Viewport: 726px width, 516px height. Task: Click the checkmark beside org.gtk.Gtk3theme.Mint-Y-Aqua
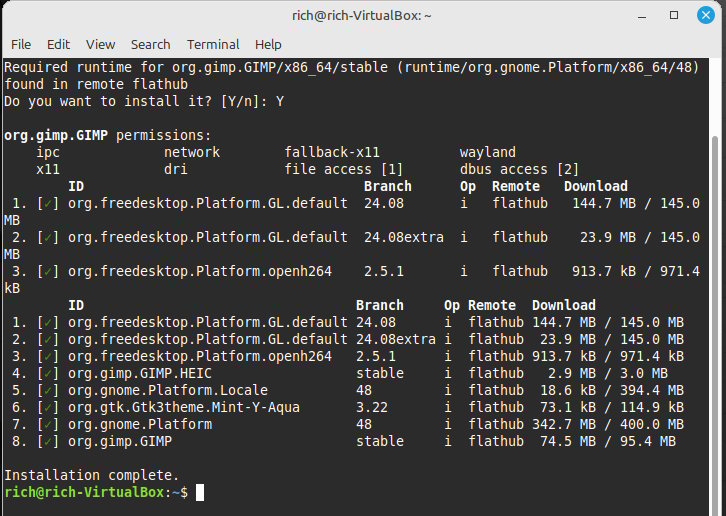[x=48, y=407]
